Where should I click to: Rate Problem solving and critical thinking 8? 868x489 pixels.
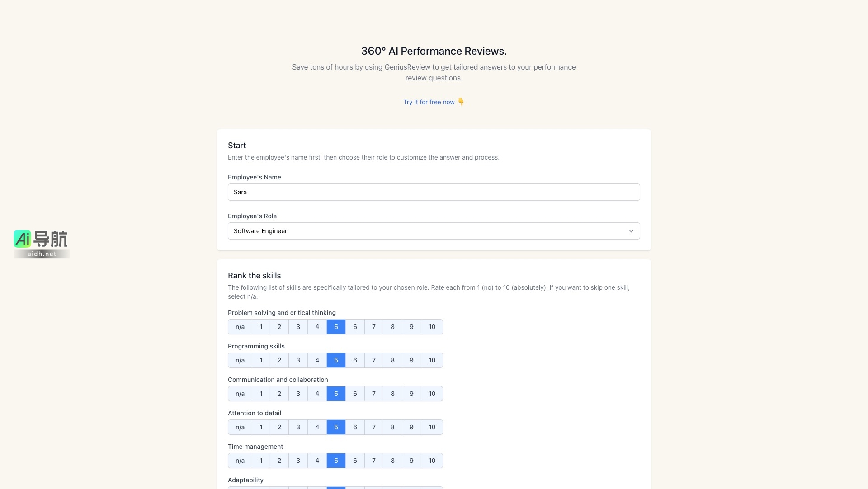click(x=392, y=327)
